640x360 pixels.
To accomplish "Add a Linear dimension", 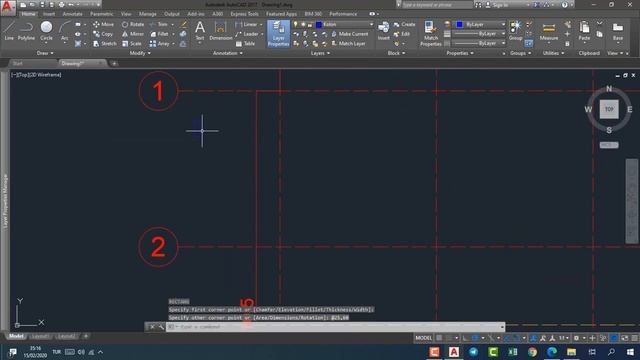I will [x=247, y=24].
